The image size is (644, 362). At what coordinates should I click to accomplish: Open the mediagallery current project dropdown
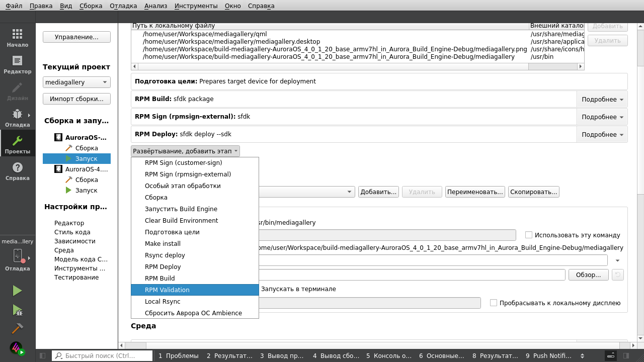76,82
